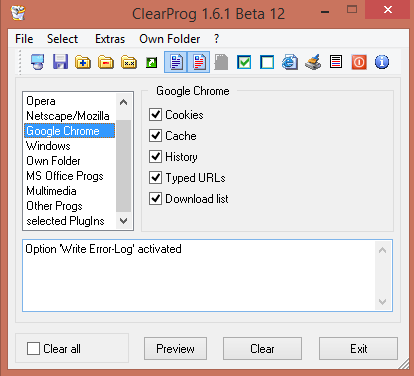Click the red power button icon
Image resolution: width=414 pixels, height=376 pixels.
coord(359,62)
